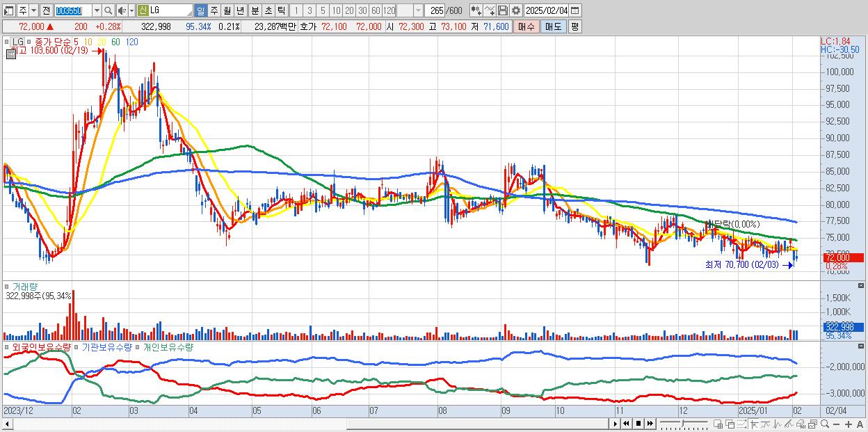Expand the empty interval combo box dropdown
The image size is (868, 432).
(x=418, y=10)
